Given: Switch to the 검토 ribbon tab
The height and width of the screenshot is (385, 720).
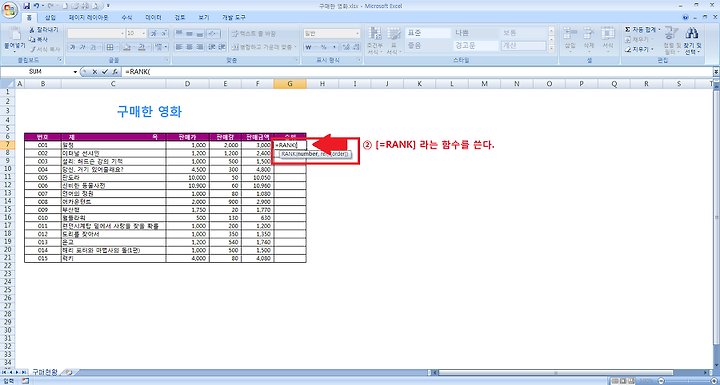Looking at the screenshot, I should click(x=180, y=17).
